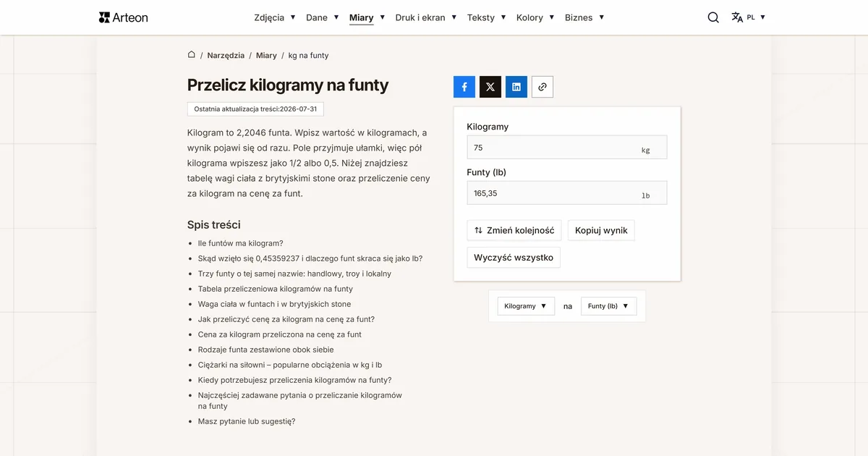Open 'Trzy funty o tej samej nazwie' link
868x456 pixels.
click(x=294, y=274)
